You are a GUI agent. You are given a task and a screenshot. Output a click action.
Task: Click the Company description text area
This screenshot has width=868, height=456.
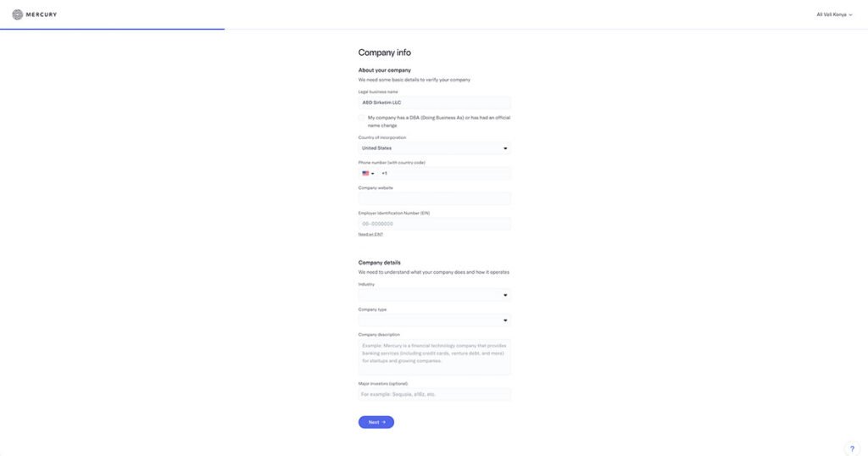[435, 358]
